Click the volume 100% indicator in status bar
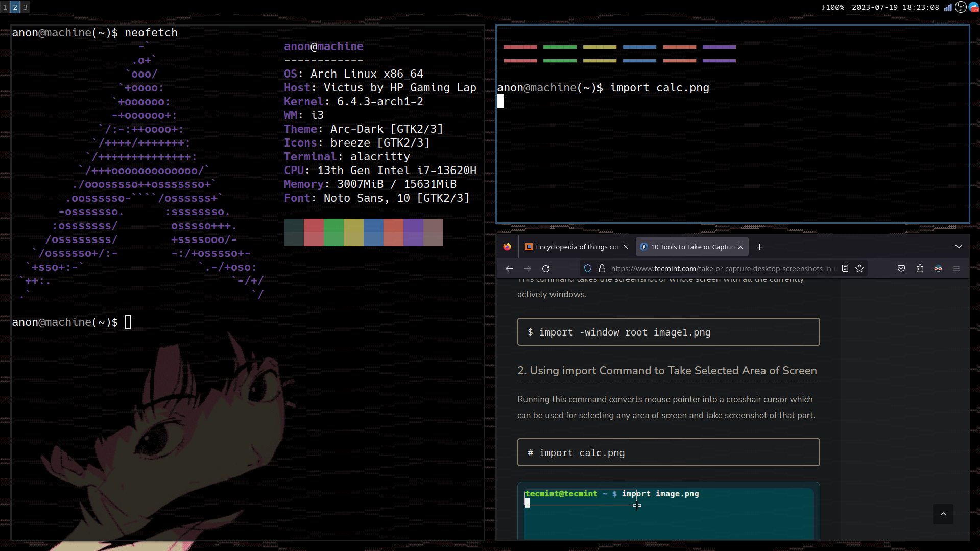Screen dimensions: 980x551 point(833,7)
